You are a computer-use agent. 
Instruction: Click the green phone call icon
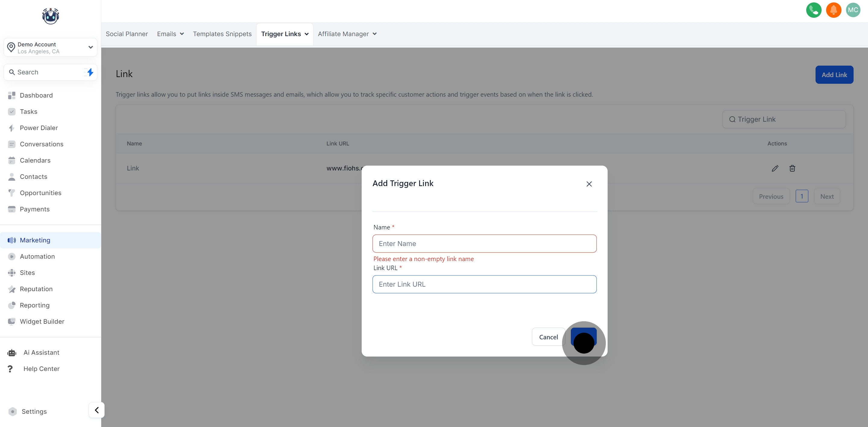813,10
